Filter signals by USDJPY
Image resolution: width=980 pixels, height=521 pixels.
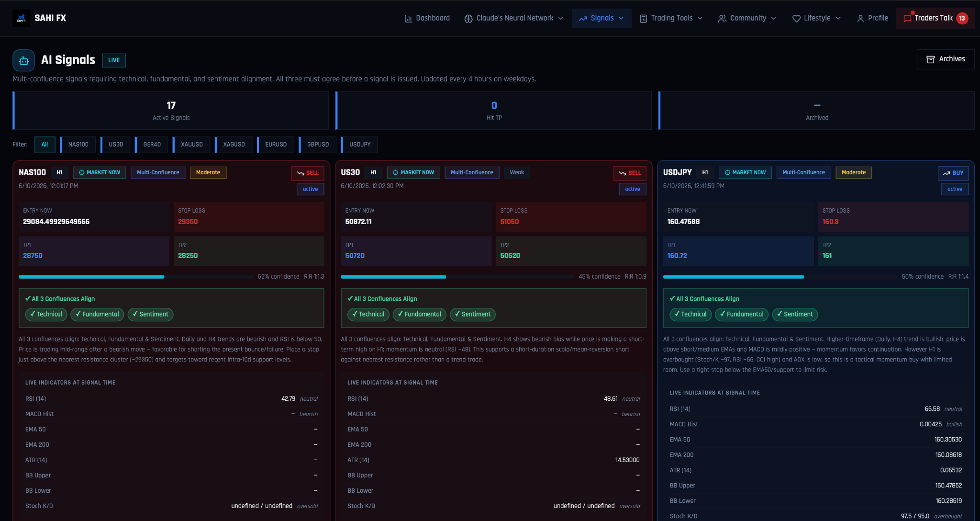point(359,145)
